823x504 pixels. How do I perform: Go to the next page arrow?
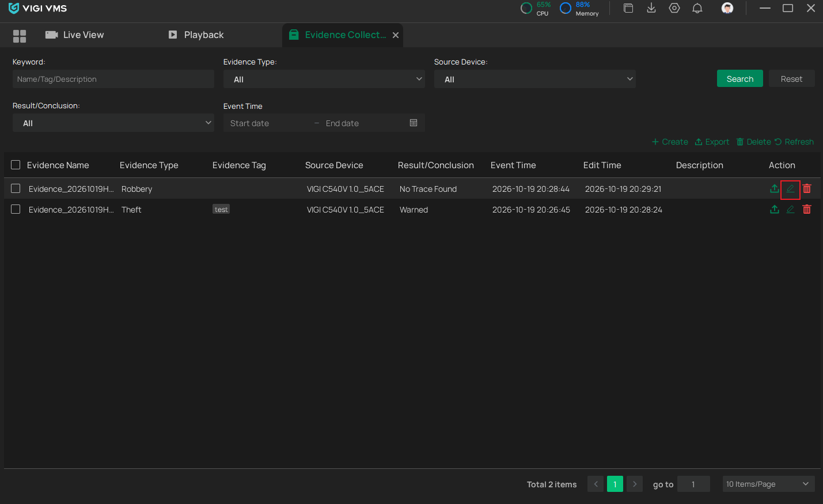[x=635, y=484]
